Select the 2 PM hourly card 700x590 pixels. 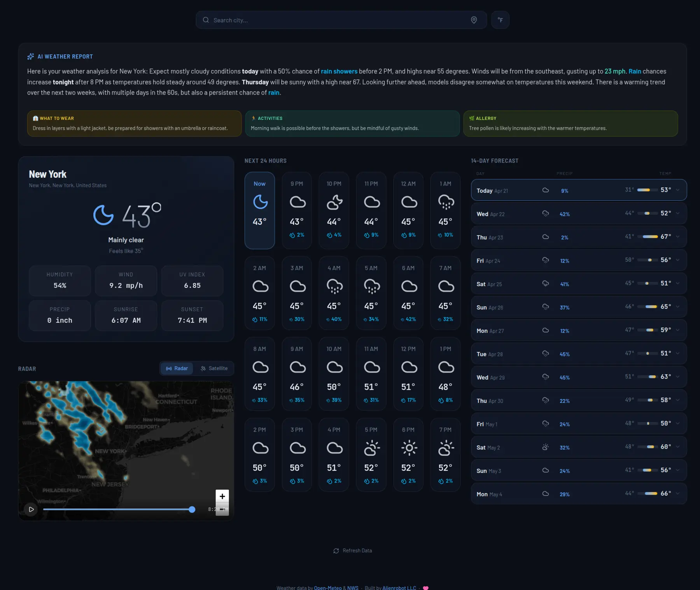tap(260, 455)
